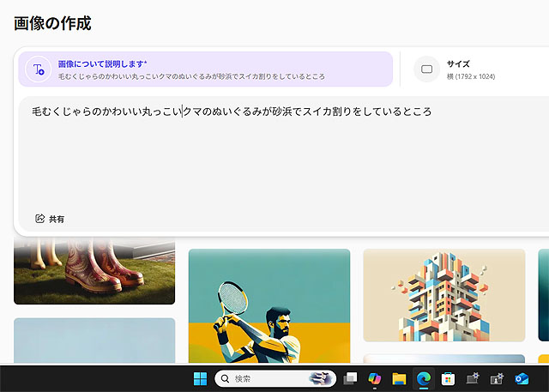The width and height of the screenshot is (549, 392).
Task: Click the 横 (1792 x 1024) size value
Action: pyautogui.click(x=471, y=76)
